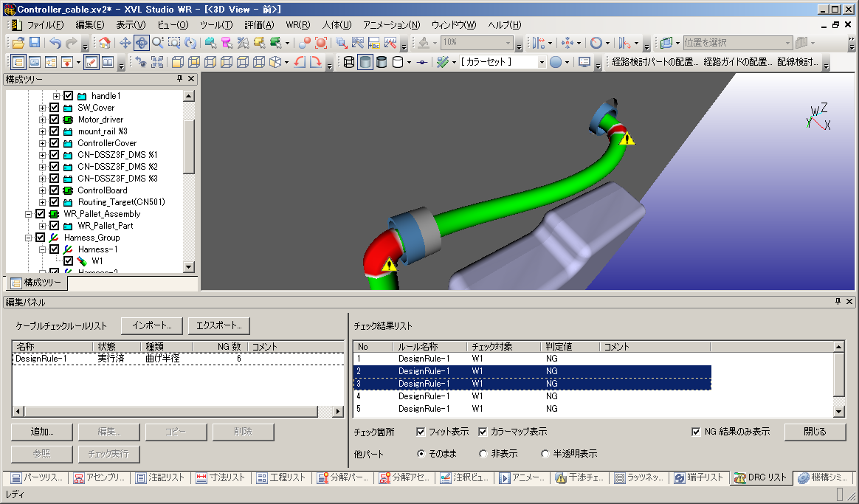Undo the last action
Image resolution: width=859 pixels, height=504 pixels.
55,43
